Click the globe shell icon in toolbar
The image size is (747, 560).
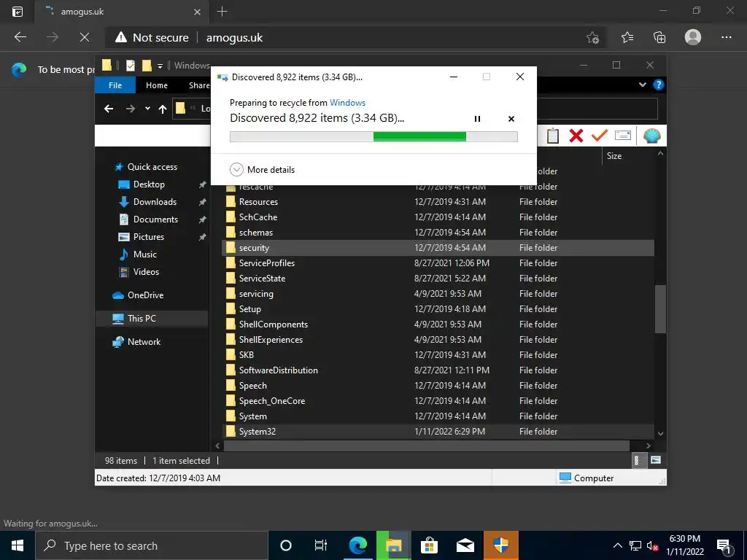point(651,136)
